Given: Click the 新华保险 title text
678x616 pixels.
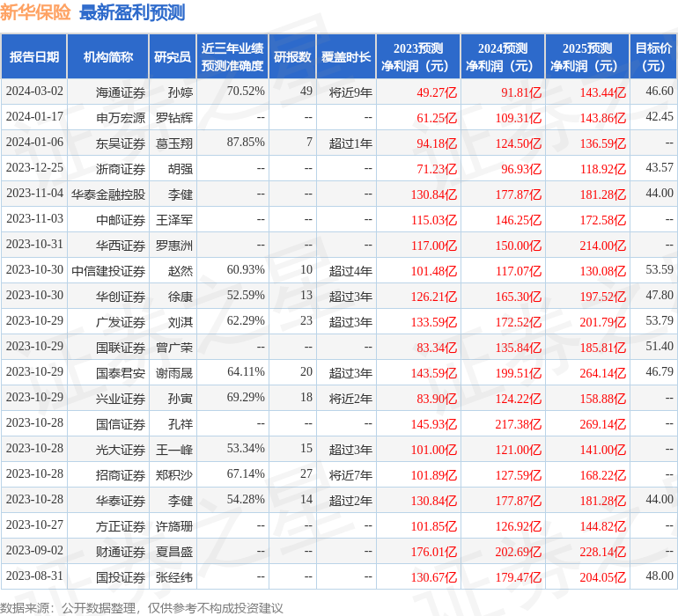Looking at the screenshot, I should (x=35, y=12).
